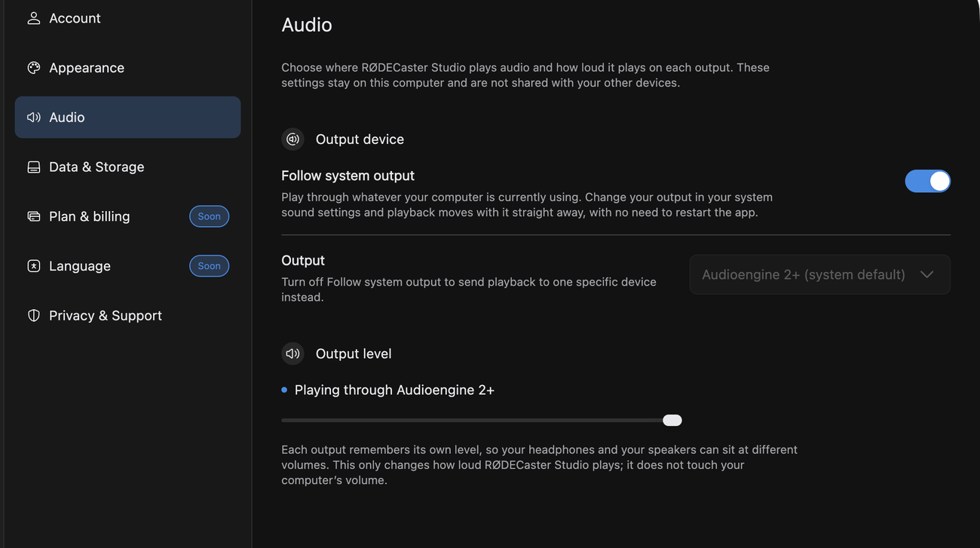Viewport: 980px width, 548px height.
Task: Click the Output level section heading
Action: pyautogui.click(x=354, y=354)
